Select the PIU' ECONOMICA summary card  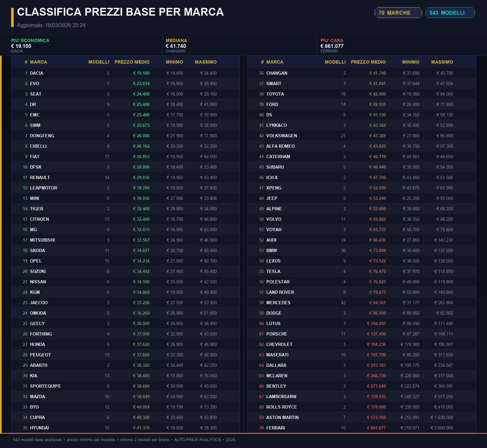30,46
